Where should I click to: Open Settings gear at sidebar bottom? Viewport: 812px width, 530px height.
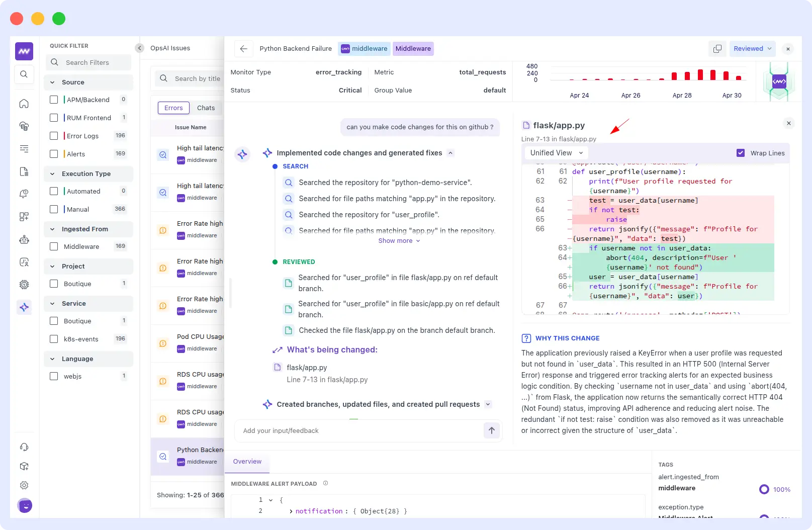click(24, 485)
